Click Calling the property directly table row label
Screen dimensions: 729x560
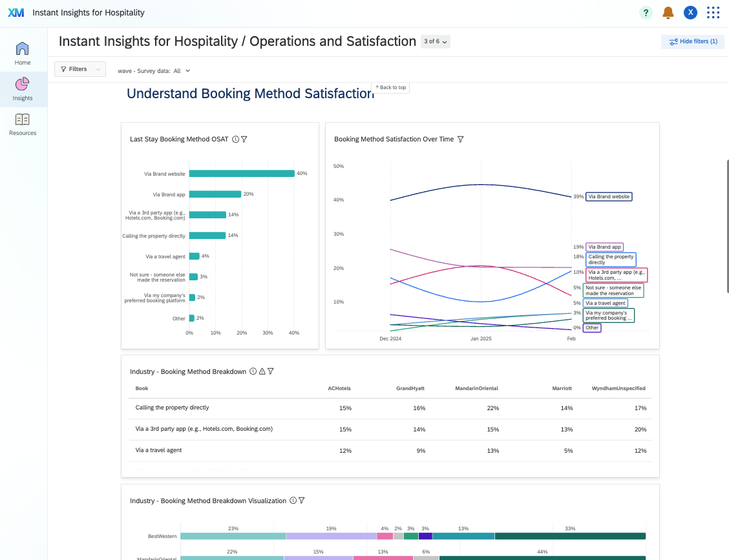pyautogui.click(x=172, y=408)
